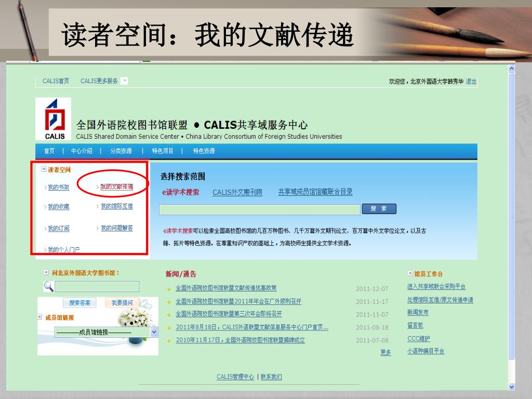This screenshot has height=399, width=532.
Task: Click 退出 to log out
Action: tap(471, 82)
